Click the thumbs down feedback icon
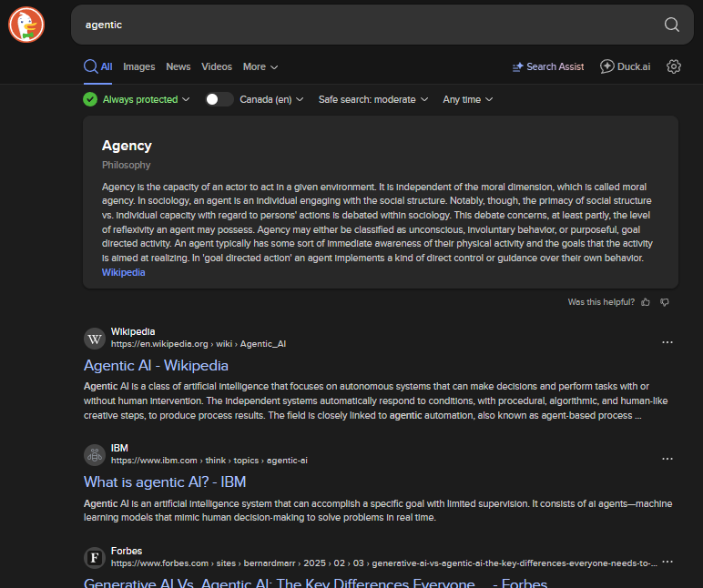Viewport: 703px width, 588px height. tap(665, 302)
